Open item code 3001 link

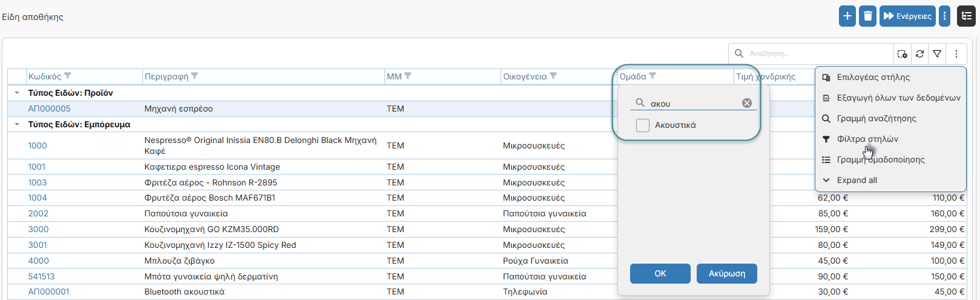pos(38,245)
